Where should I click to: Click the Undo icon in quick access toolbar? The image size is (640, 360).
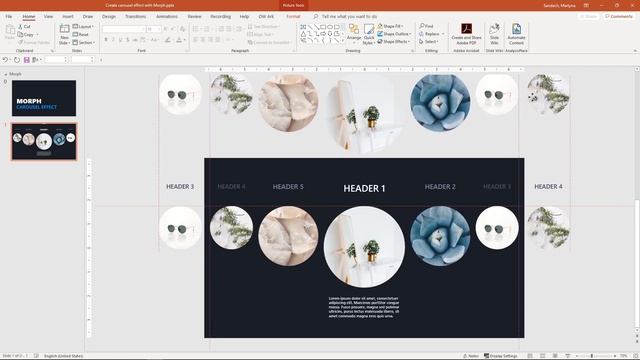(5, 60)
